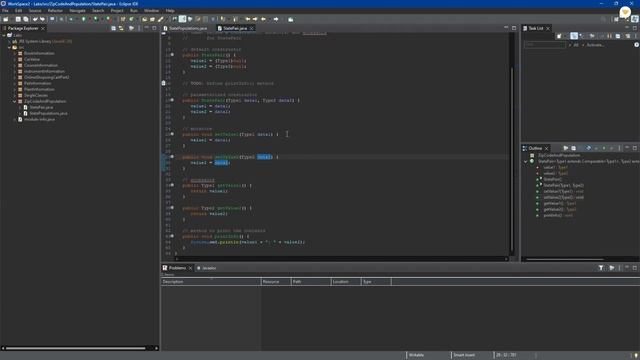Image resolution: width=640 pixels, height=360 pixels.
Task: Click the Save toolbar icon
Action: 18,19
